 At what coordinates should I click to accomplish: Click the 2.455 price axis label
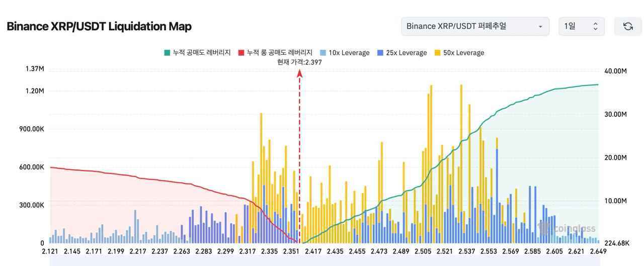point(357,251)
